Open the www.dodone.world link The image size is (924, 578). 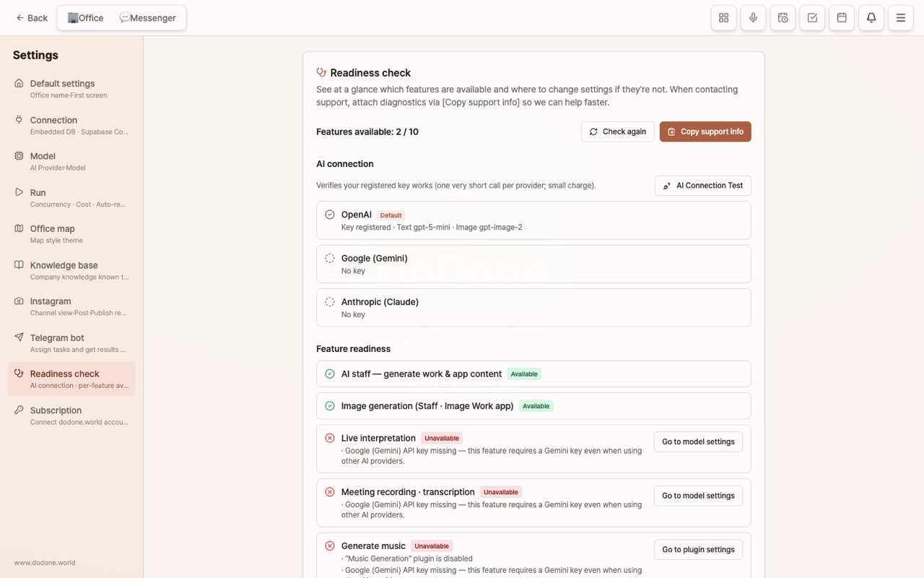(45, 563)
